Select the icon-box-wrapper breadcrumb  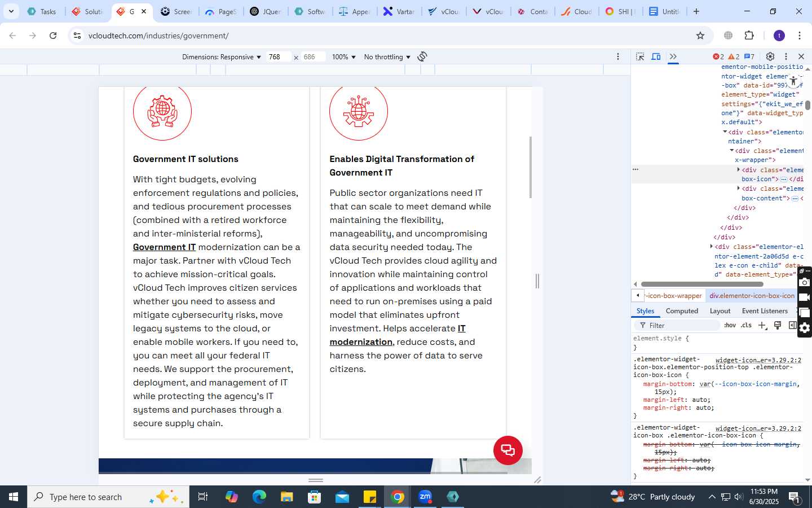(x=674, y=296)
